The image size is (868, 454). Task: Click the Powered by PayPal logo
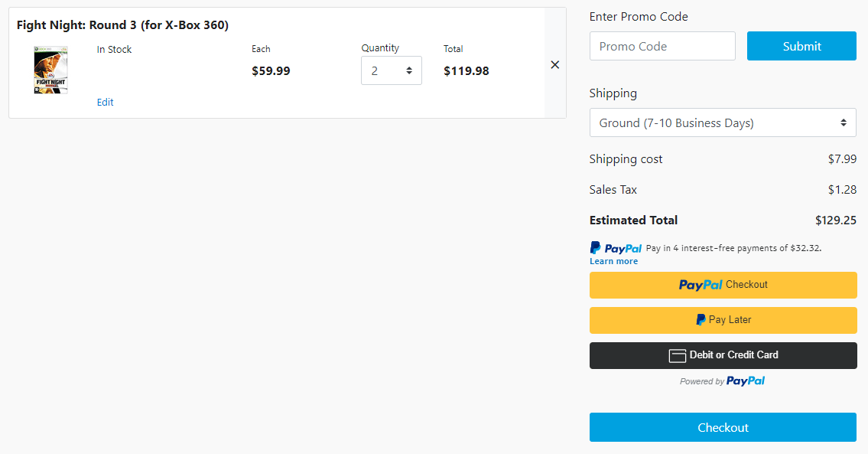point(745,381)
